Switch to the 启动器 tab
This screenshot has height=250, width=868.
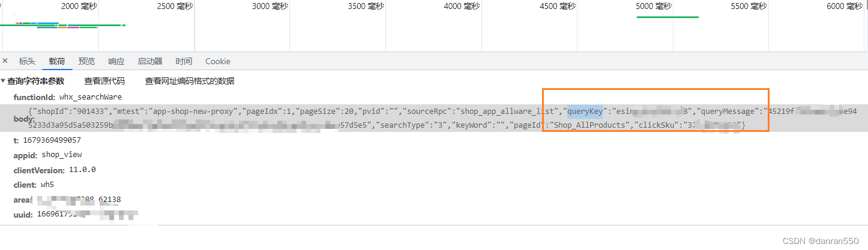150,61
